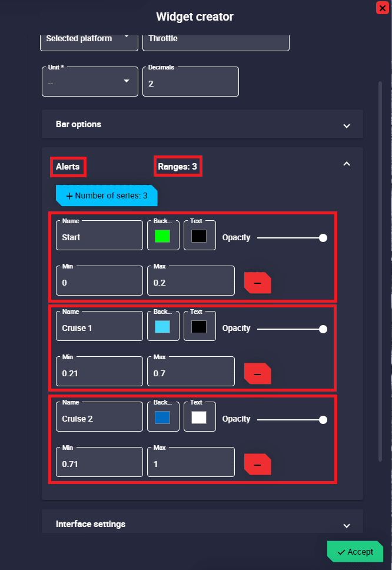Open the Start black text color swatch
Screen dimensions: 392x570
(x=199, y=237)
